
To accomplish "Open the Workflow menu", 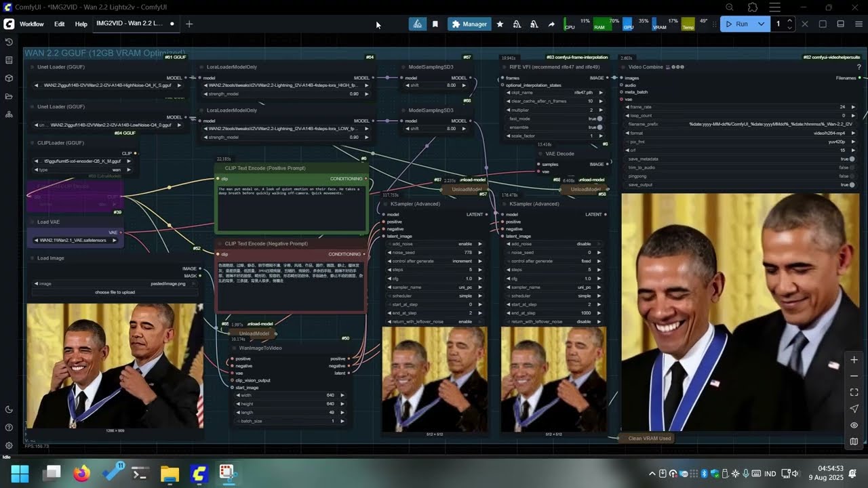I will click(31, 24).
